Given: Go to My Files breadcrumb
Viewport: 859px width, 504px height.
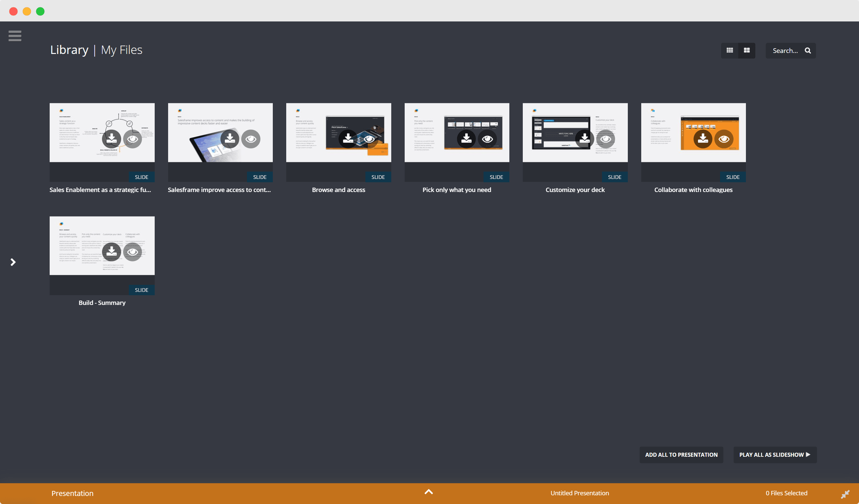Looking at the screenshot, I should pos(121,50).
